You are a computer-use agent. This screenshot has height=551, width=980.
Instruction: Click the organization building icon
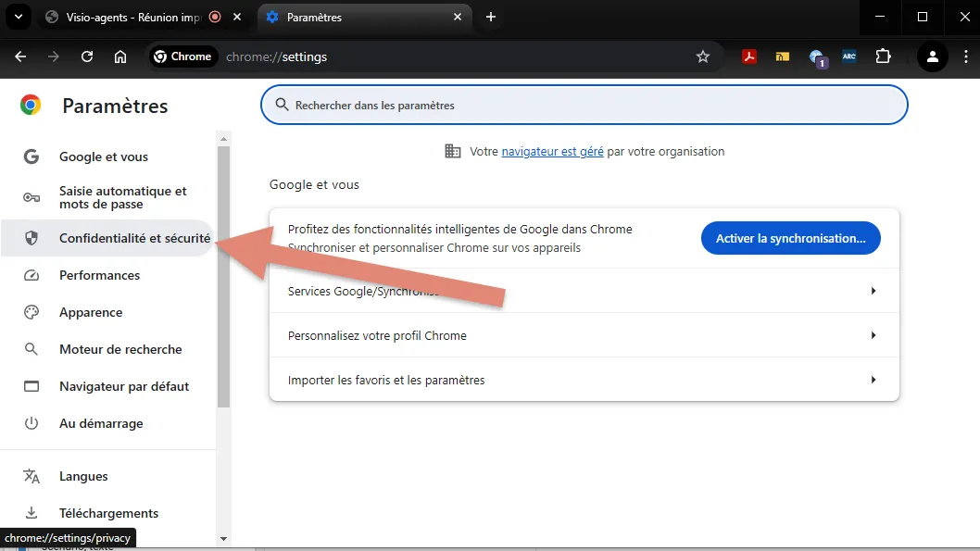(453, 151)
